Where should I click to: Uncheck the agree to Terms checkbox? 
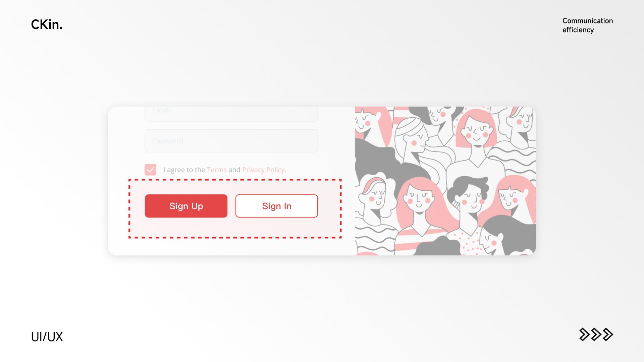tap(150, 170)
